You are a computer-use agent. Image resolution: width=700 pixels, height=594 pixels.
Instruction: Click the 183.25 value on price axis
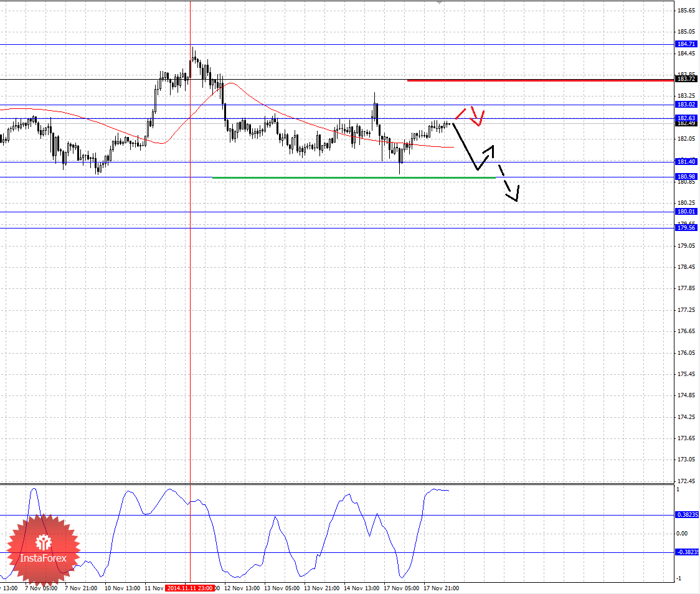click(686, 96)
